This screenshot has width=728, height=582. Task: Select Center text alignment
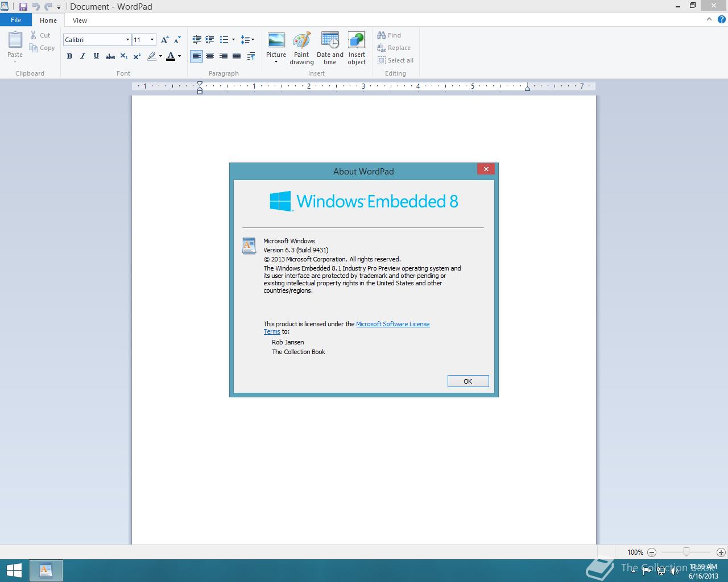pos(210,56)
